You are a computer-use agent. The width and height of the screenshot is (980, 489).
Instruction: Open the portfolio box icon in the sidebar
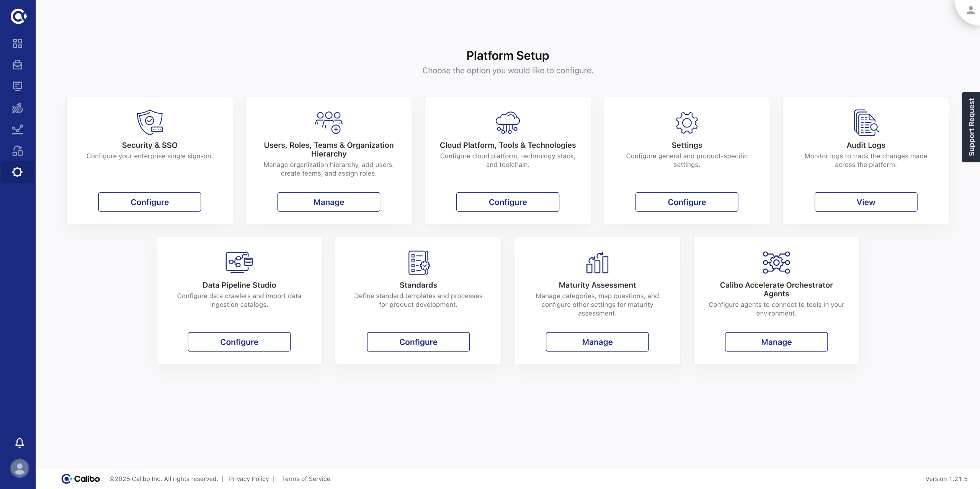coord(18,65)
